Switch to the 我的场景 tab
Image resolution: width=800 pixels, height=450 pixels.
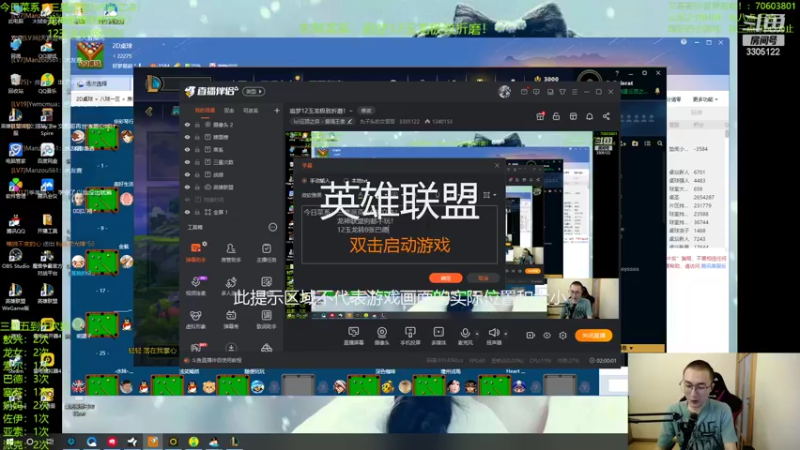point(205,110)
